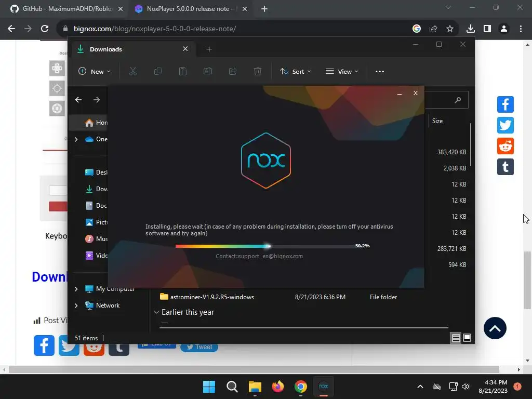Show hidden system tray icons chevron
This screenshot has width=532, height=399.
pos(420,387)
